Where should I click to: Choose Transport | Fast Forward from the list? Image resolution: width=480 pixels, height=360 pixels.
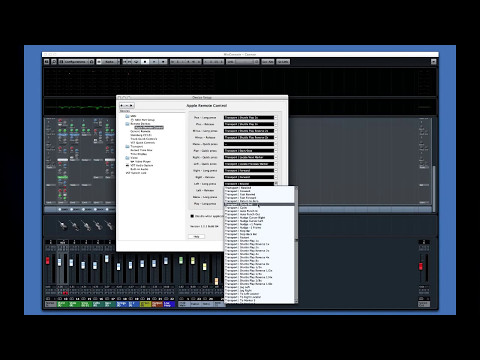[x=259, y=198]
